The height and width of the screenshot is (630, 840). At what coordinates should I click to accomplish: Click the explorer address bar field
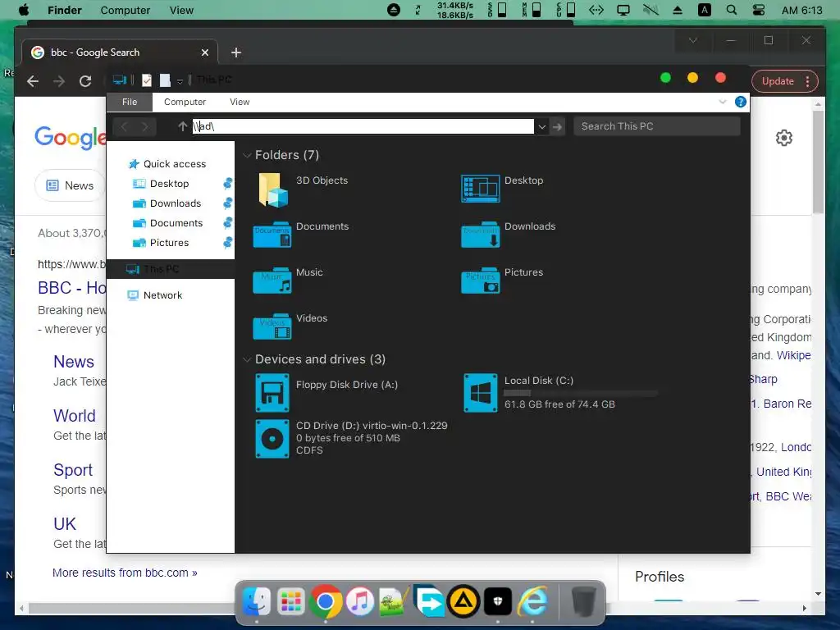click(363, 126)
